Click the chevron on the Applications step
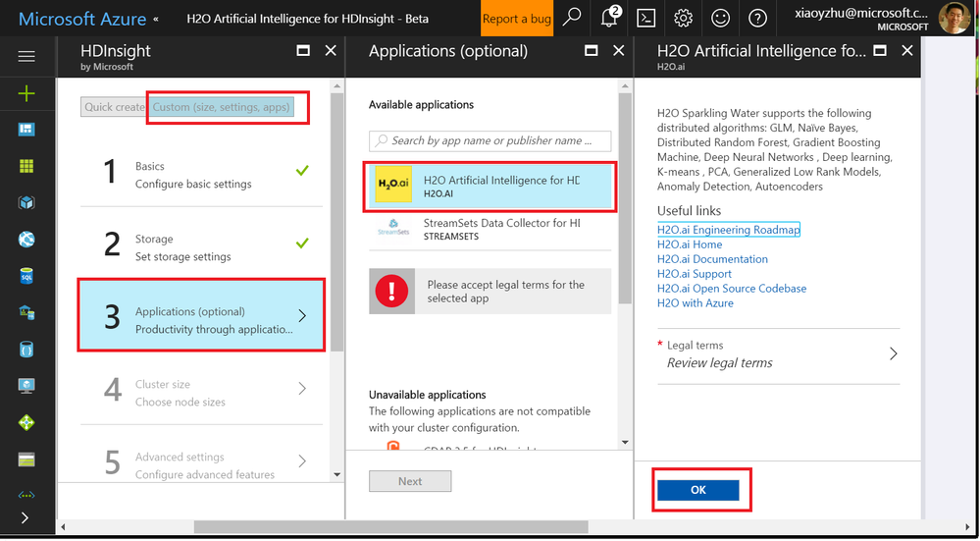The width and height of the screenshot is (980, 541). click(302, 316)
